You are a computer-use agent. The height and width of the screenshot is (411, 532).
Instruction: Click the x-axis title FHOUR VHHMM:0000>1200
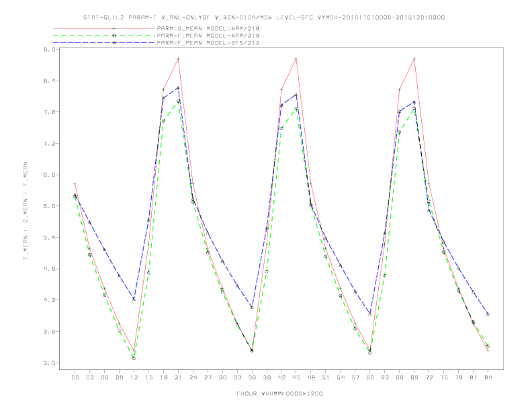point(279,394)
